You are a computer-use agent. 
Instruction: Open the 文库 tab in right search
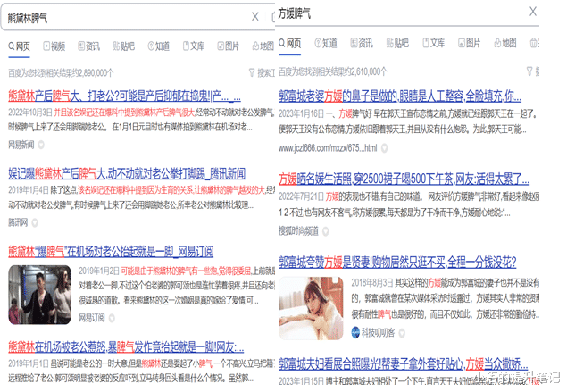point(434,43)
